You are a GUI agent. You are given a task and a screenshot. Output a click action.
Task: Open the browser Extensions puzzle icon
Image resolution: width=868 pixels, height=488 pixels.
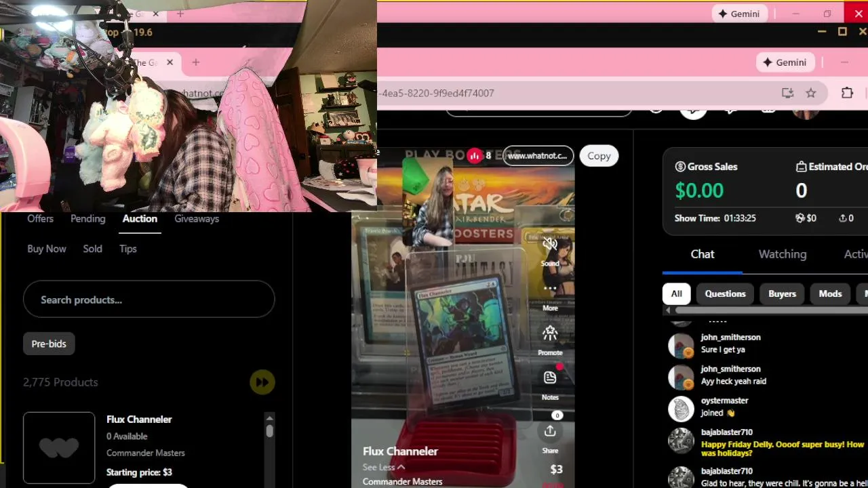(847, 93)
